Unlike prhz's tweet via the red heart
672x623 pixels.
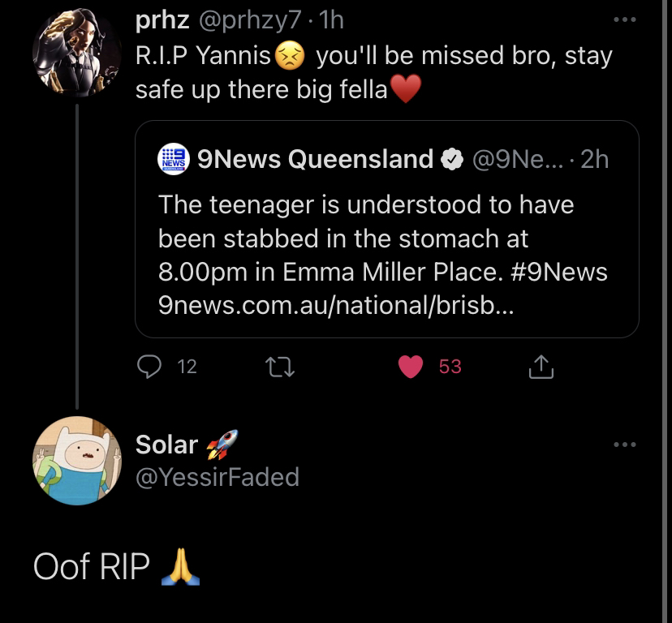pos(411,367)
